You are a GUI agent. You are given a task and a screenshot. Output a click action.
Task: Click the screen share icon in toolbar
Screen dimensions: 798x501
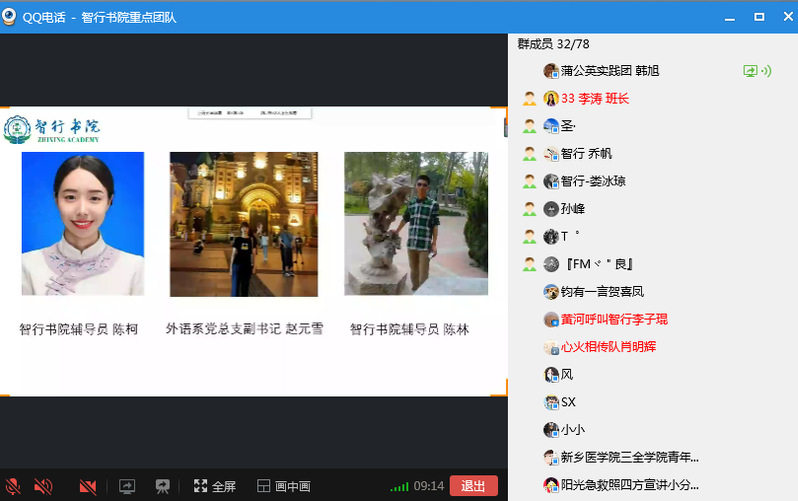click(x=127, y=486)
